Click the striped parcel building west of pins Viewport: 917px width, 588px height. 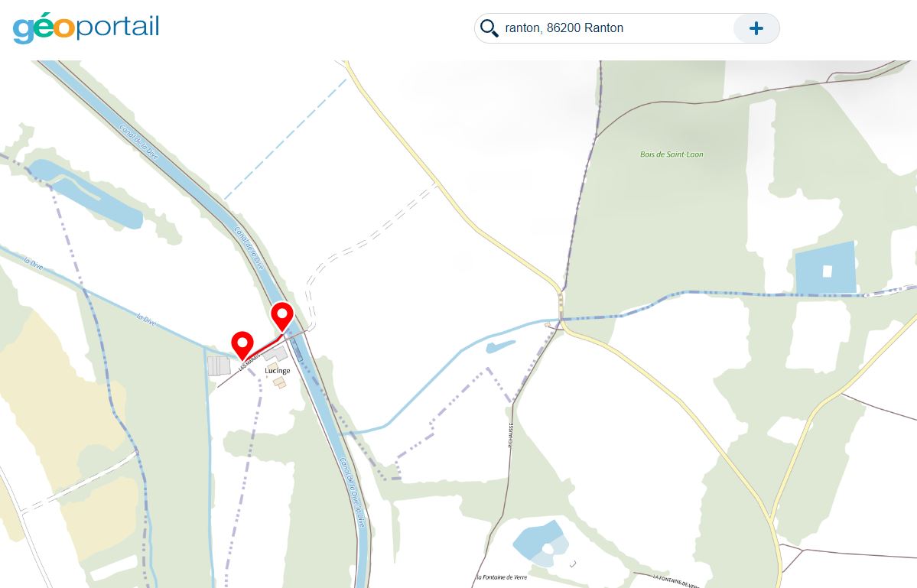219,366
